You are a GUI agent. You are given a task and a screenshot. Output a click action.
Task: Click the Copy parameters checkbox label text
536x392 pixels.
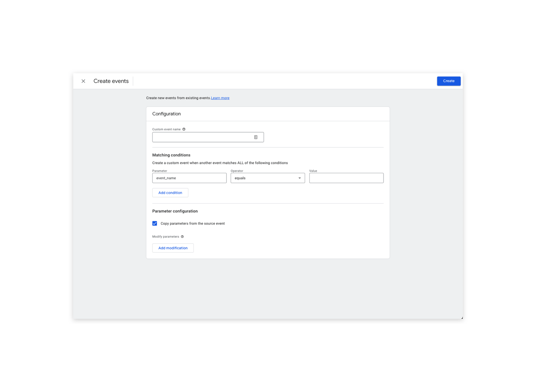point(193,223)
